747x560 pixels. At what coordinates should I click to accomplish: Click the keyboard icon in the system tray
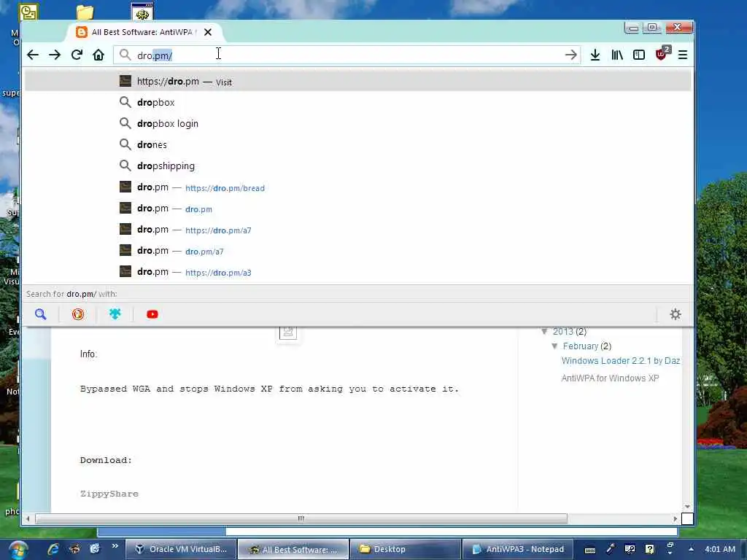click(589, 550)
